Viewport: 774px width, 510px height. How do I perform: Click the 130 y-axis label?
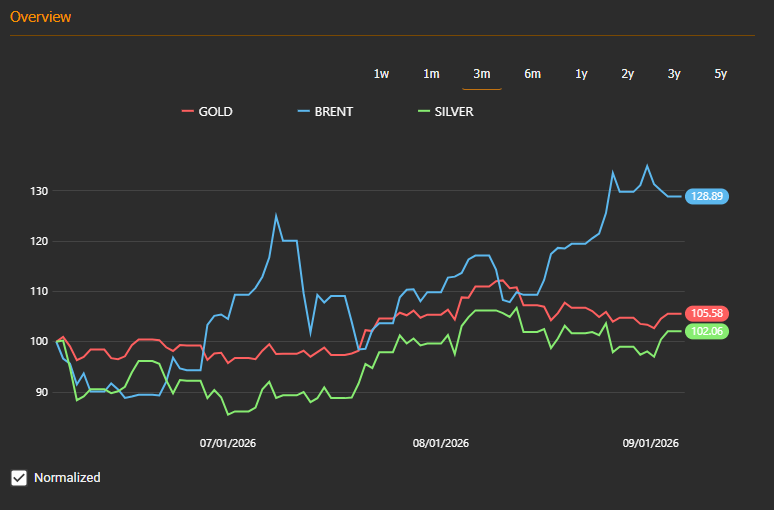[x=39, y=191]
